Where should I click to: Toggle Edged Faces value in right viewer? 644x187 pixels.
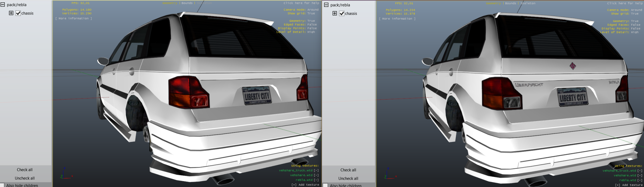[x=635, y=25]
